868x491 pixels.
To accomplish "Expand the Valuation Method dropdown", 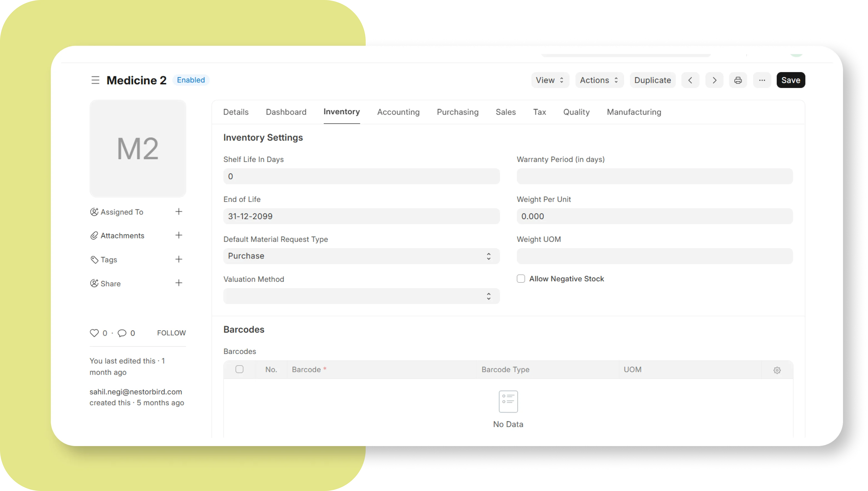I will (x=361, y=296).
